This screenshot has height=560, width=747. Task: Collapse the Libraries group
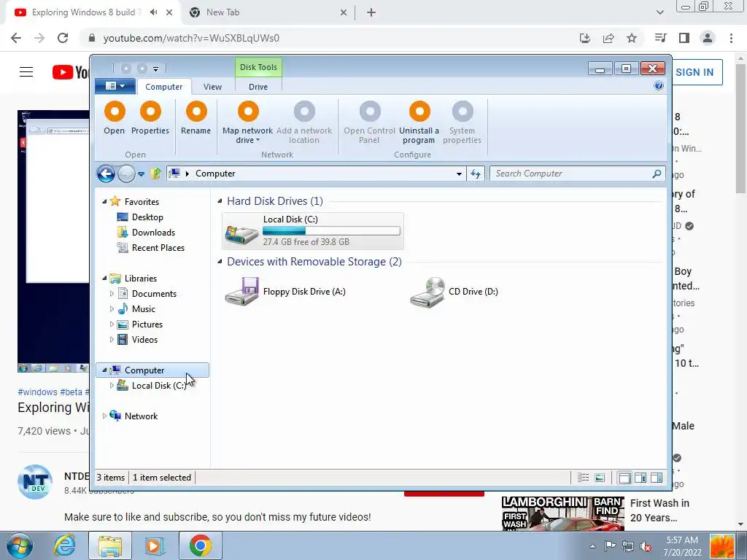104,278
